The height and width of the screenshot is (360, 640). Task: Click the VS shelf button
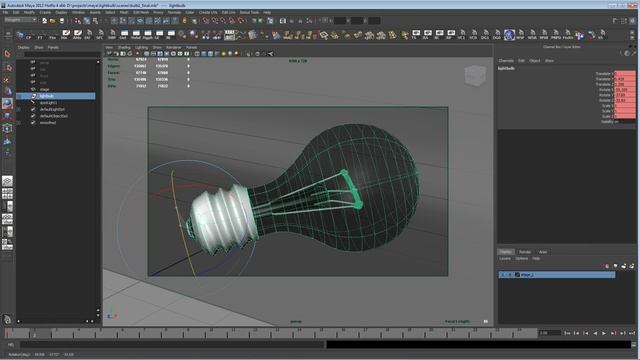(602, 35)
